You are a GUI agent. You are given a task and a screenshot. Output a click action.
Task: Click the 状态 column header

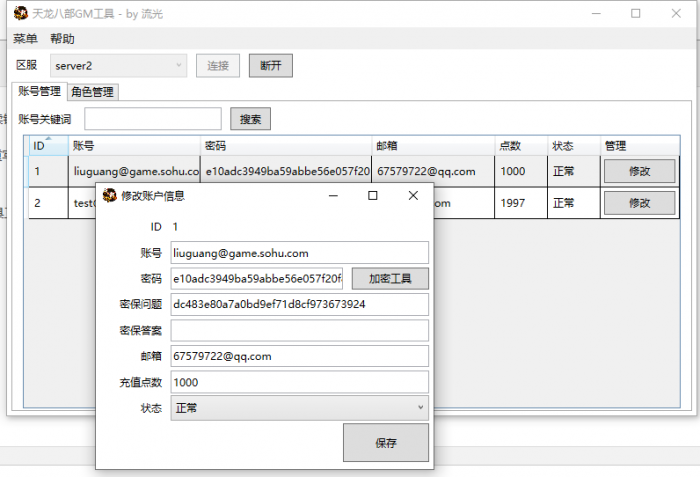click(574, 146)
